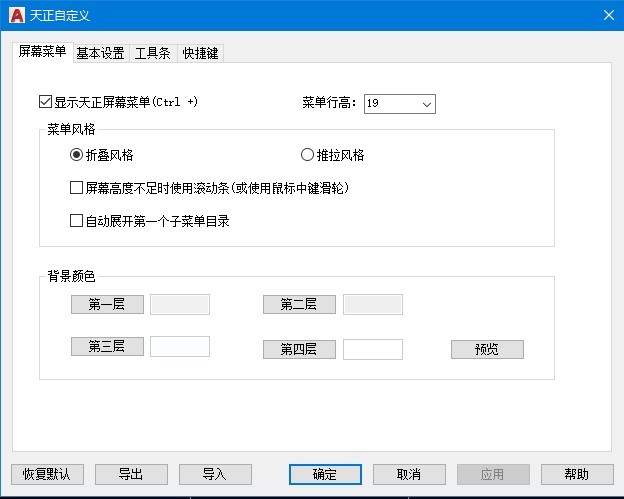
Task: Select the 推拉风格 radio button
Action: (307, 155)
